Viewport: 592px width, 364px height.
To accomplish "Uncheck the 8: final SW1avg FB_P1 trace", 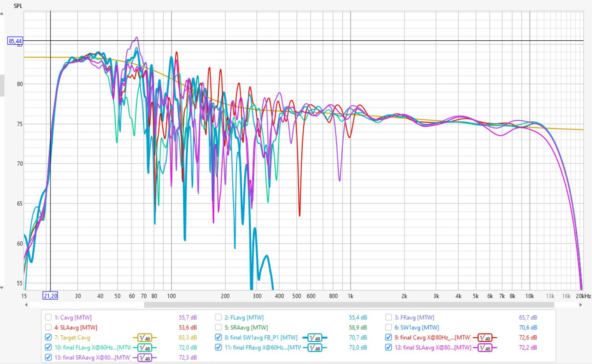I will 218,338.
